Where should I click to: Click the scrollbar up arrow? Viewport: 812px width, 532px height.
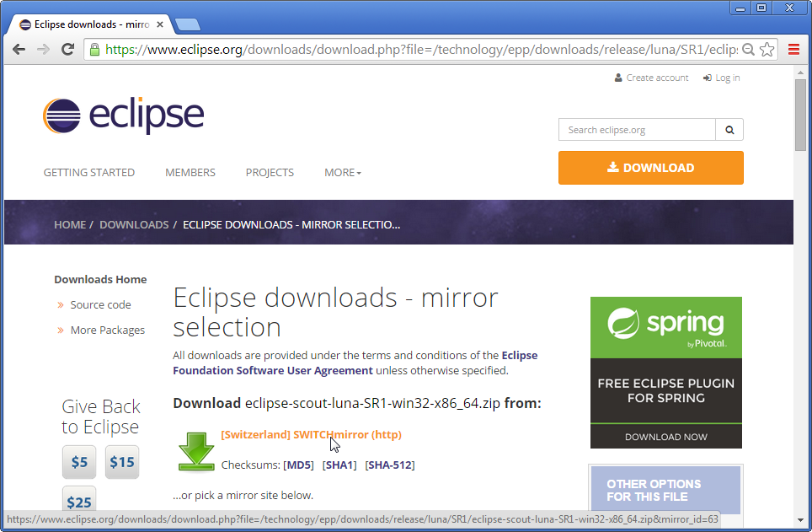800,73
